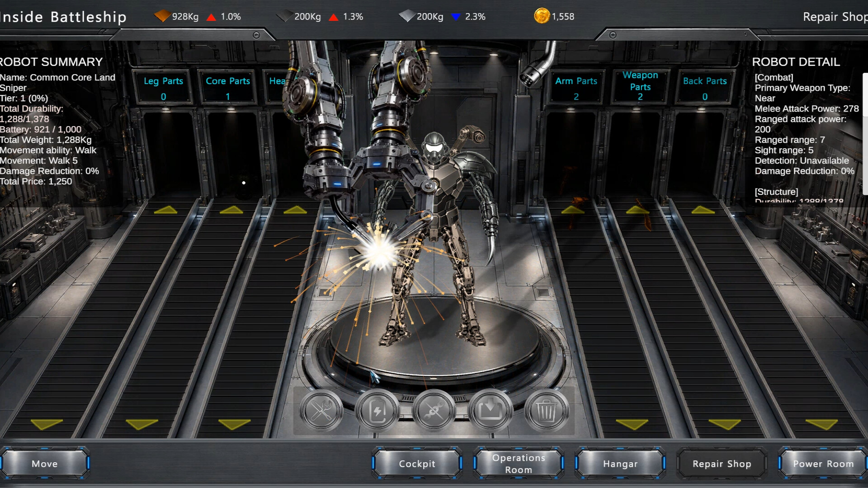
Task: Click the trash can scrap icon
Action: click(x=546, y=411)
